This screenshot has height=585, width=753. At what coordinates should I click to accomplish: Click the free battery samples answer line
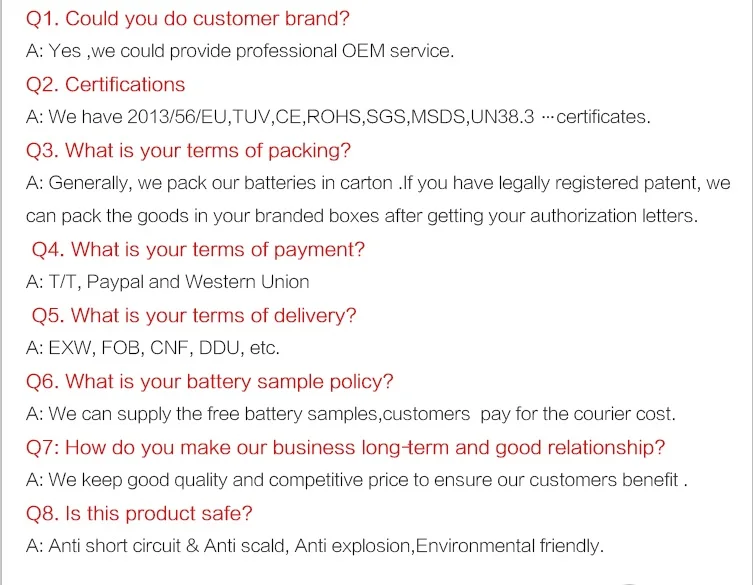[351, 414]
